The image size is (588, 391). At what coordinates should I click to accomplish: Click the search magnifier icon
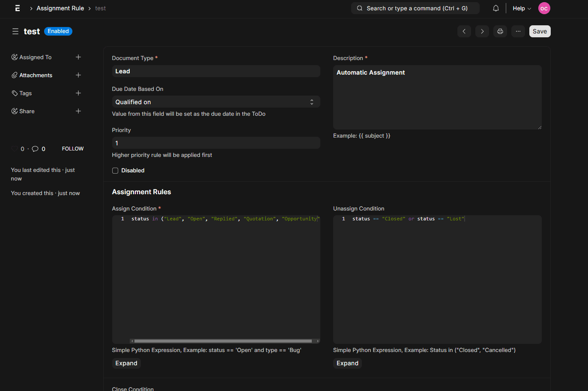(x=360, y=8)
